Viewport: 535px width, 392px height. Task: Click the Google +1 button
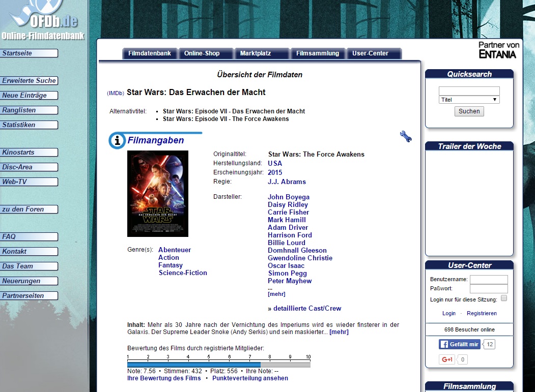tap(447, 359)
